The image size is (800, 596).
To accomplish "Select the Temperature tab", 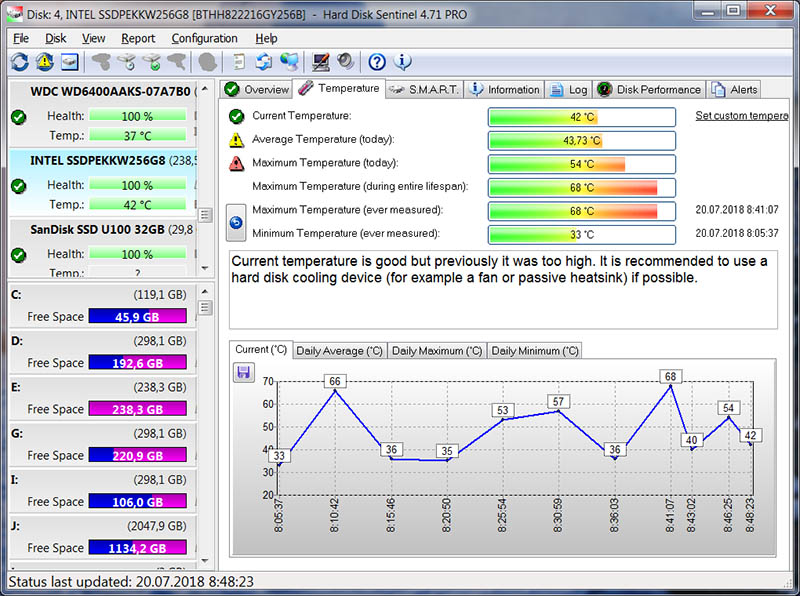I will [x=339, y=88].
